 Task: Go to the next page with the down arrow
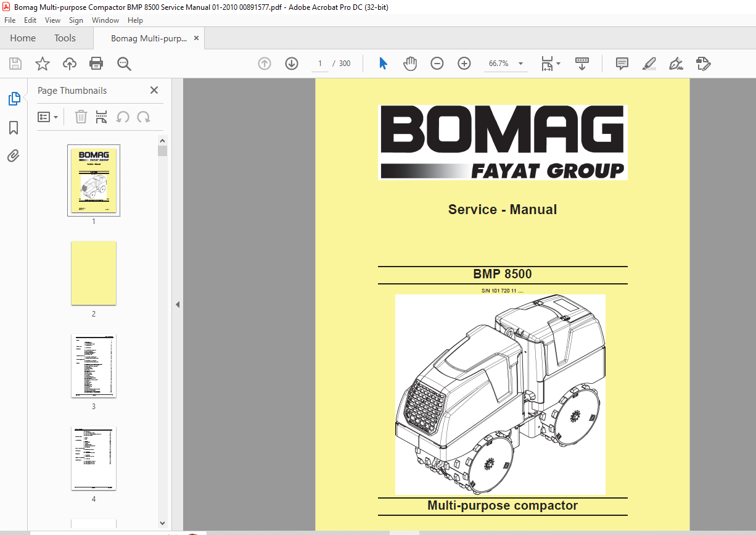point(292,64)
